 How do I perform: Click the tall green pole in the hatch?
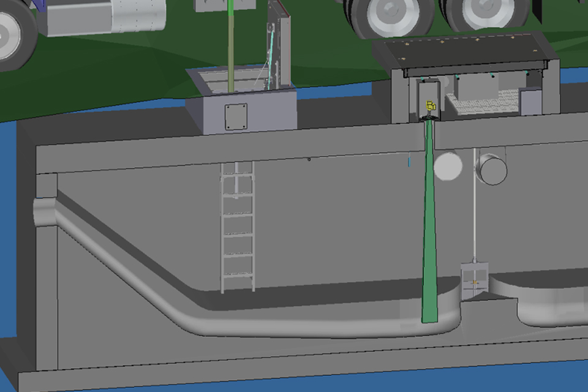pyautogui.click(x=231, y=46)
